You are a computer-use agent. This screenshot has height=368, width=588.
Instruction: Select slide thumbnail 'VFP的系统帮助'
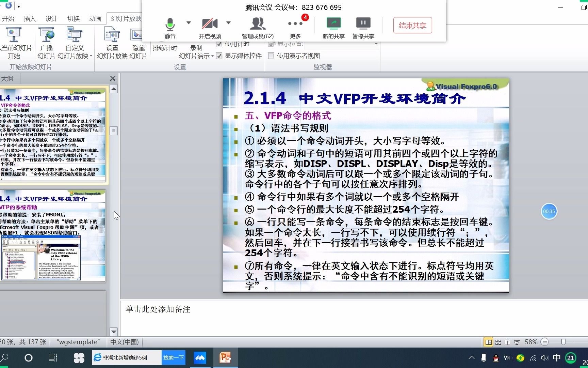point(53,236)
